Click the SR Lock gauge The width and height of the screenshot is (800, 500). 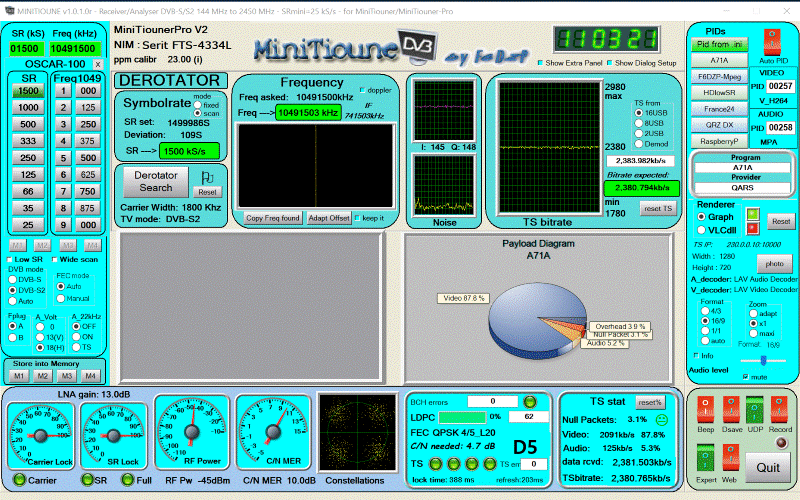pyautogui.click(x=114, y=435)
